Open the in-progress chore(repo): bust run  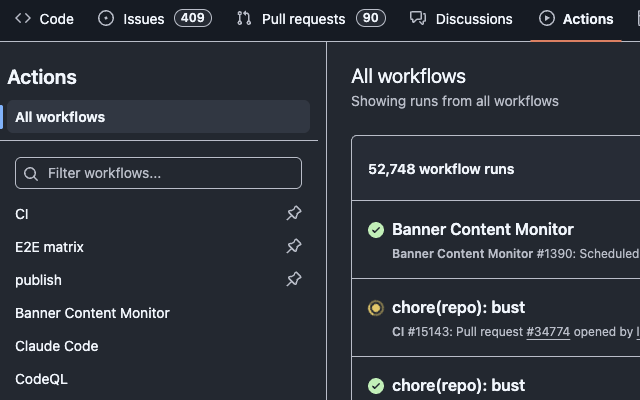[458, 307]
